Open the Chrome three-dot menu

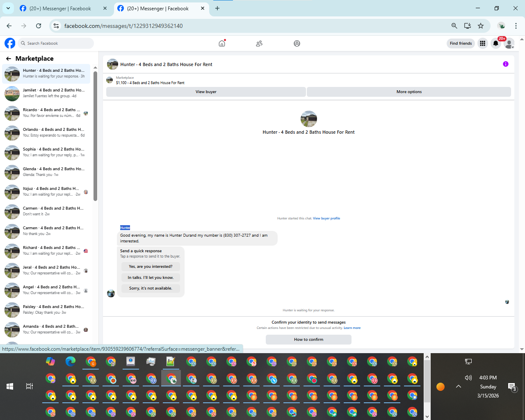(x=516, y=26)
